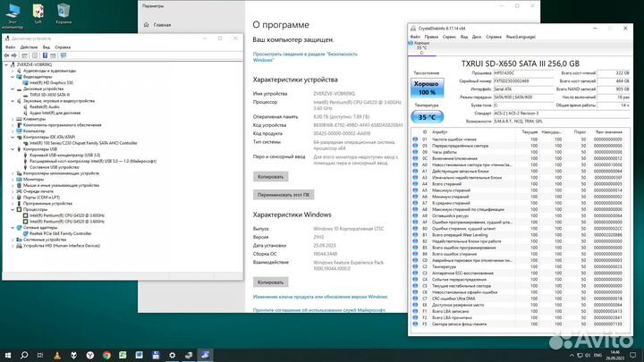This screenshot has width=644, height=362.
Task: Click 'Переименовать этот ПК' button
Action: 284,195
